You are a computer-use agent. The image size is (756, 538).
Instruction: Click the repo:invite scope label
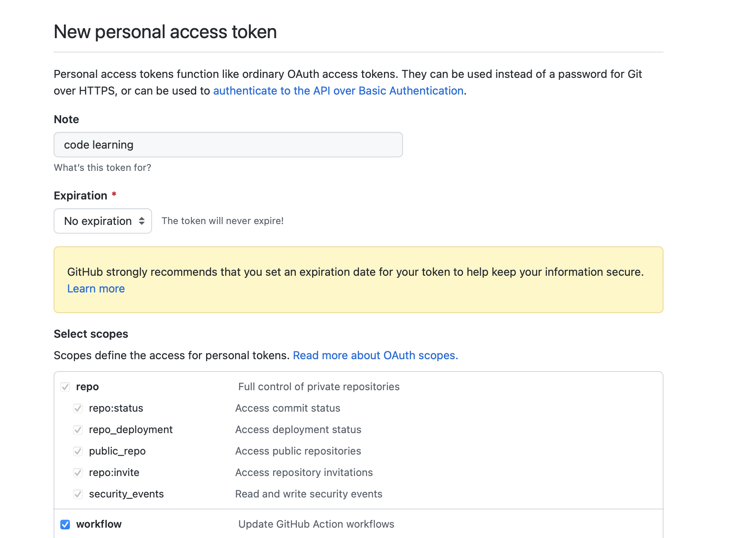tap(114, 472)
